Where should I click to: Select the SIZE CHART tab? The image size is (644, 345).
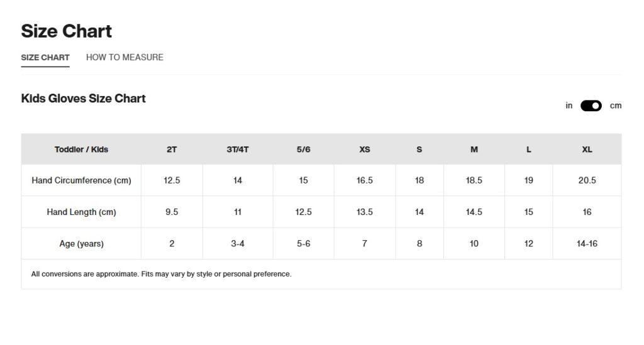pyautogui.click(x=45, y=58)
